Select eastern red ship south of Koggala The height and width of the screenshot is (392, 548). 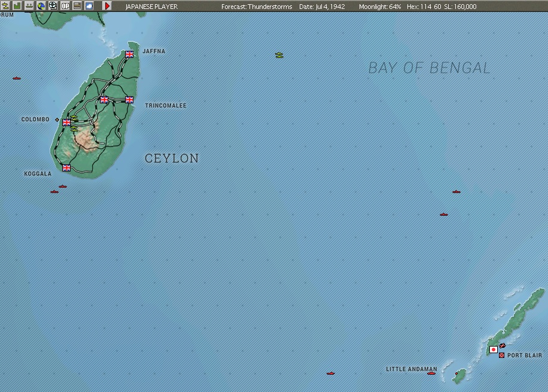63,186
